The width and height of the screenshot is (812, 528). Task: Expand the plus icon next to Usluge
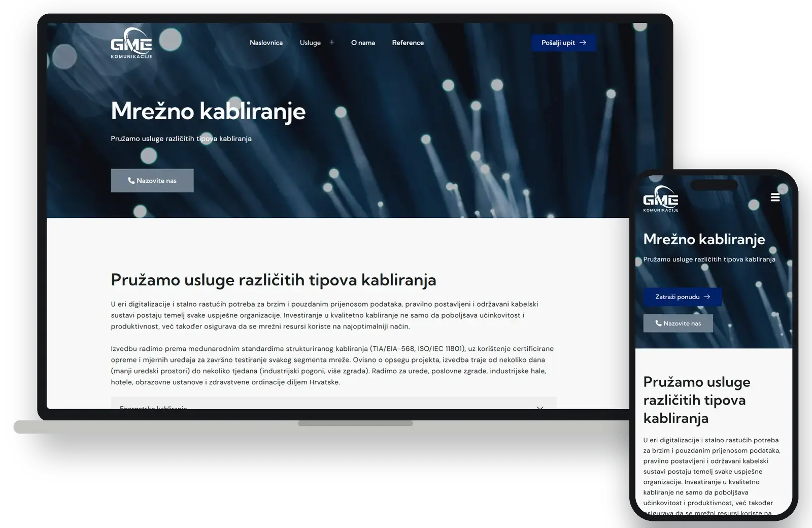tap(332, 42)
